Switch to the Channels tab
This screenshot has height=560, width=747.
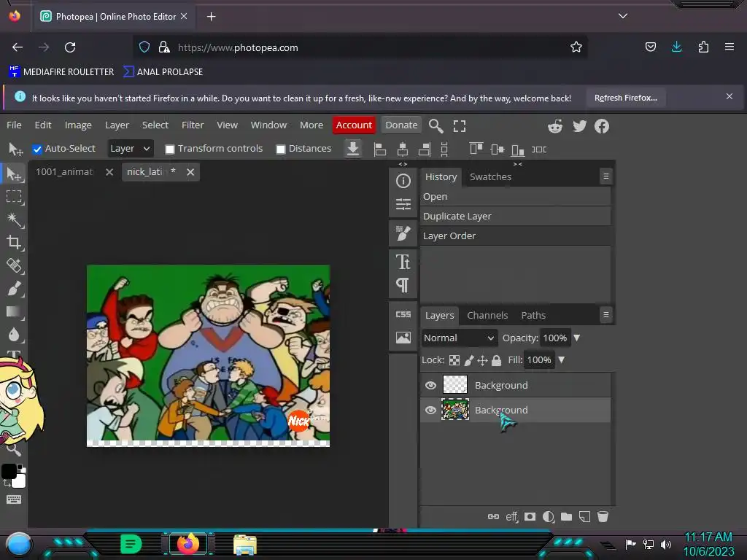pos(487,315)
